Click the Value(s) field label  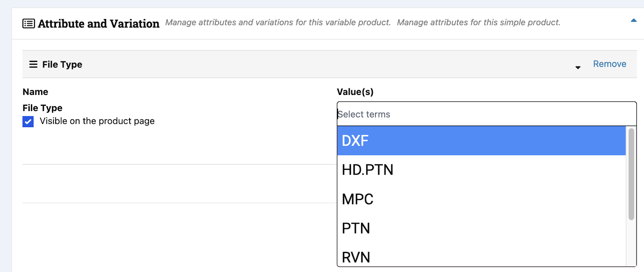coord(355,92)
